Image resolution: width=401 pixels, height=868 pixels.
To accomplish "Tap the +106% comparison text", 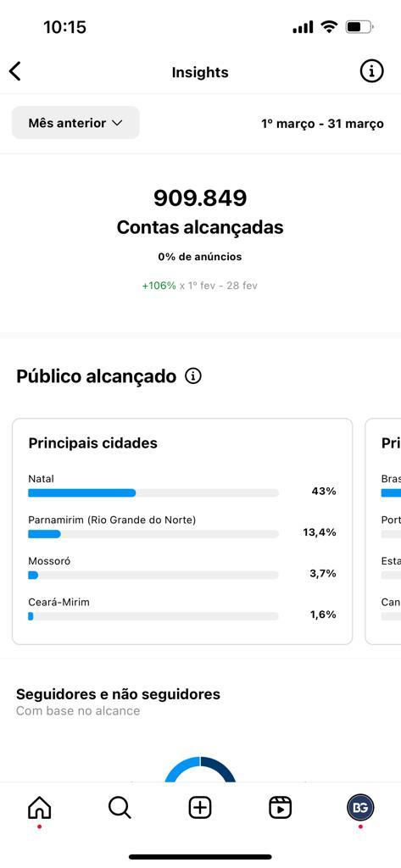I will (x=159, y=286).
